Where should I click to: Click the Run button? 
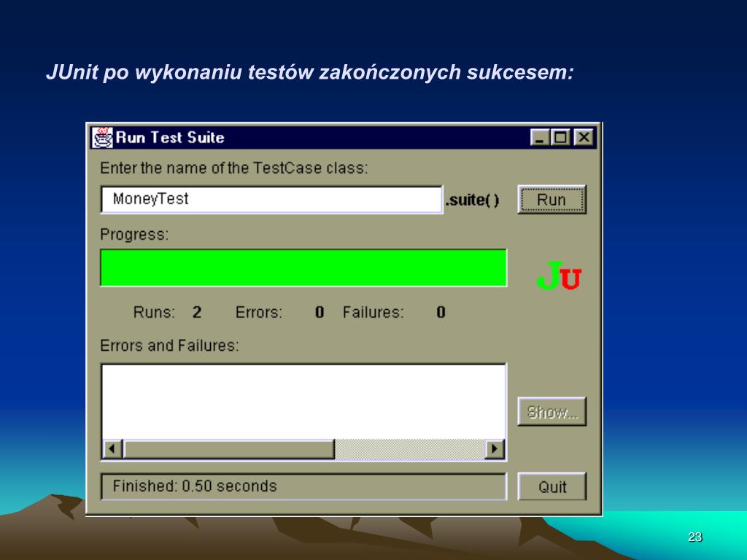click(x=551, y=200)
